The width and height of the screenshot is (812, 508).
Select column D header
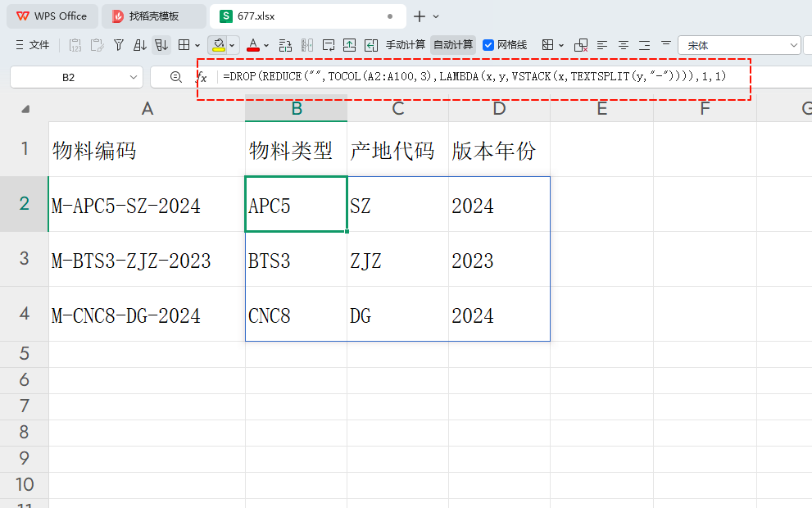pos(499,109)
